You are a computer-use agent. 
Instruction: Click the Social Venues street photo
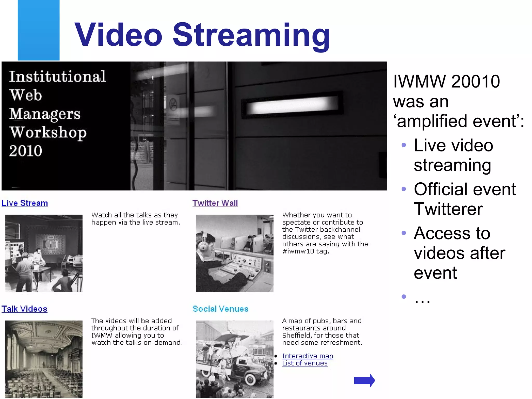tap(235, 359)
